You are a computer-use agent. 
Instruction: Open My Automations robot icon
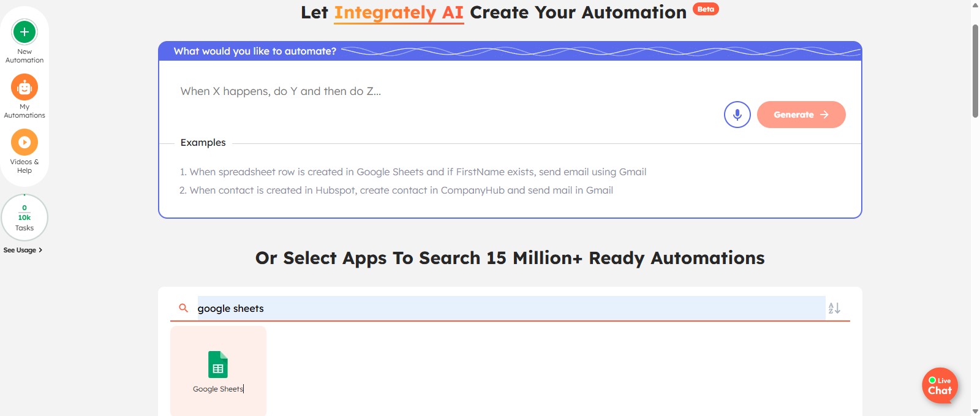pyautogui.click(x=24, y=88)
